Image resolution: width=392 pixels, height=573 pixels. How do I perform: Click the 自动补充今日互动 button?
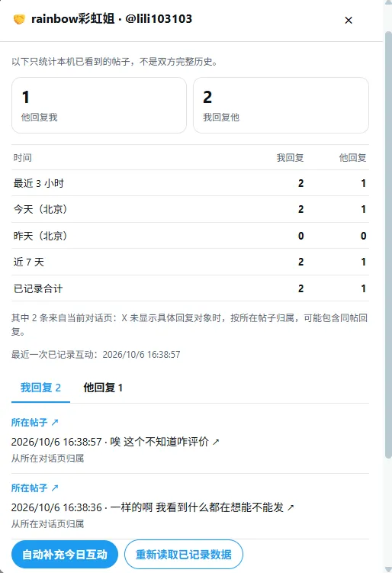[65, 555]
